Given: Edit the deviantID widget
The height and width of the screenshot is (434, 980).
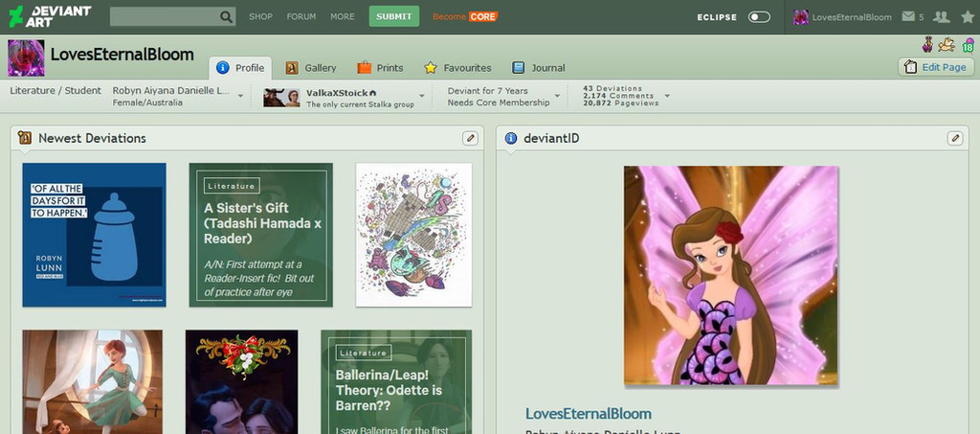Looking at the screenshot, I should tap(954, 138).
